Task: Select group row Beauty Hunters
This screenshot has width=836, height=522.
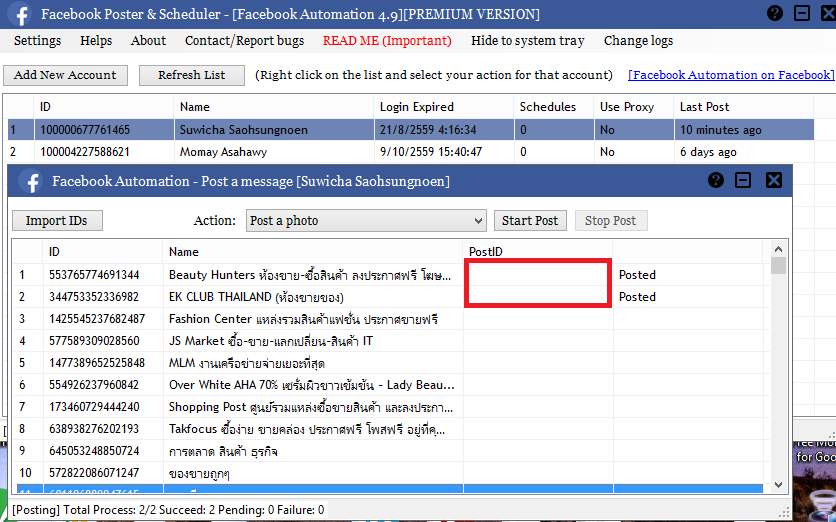Action: click(388, 275)
